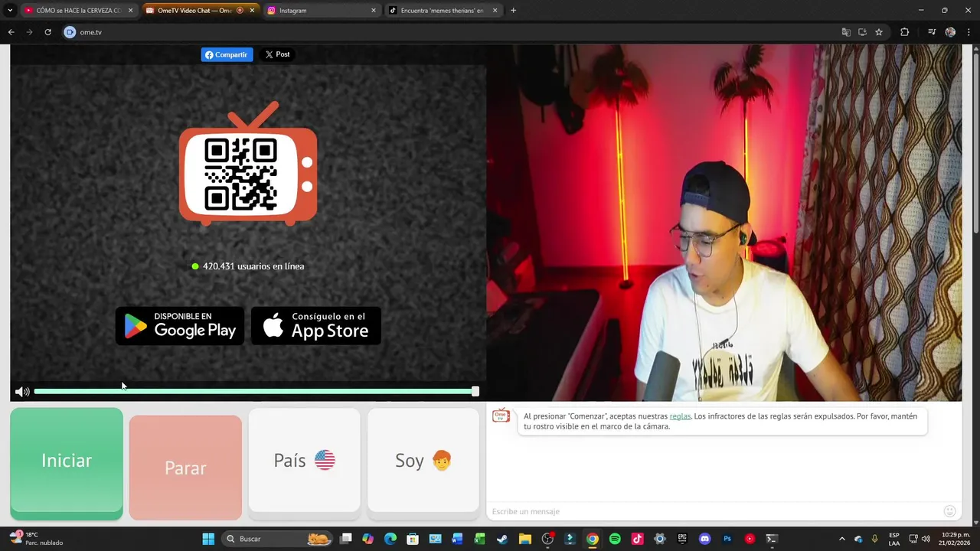Open Epic Games launcher from taskbar

tap(682, 539)
